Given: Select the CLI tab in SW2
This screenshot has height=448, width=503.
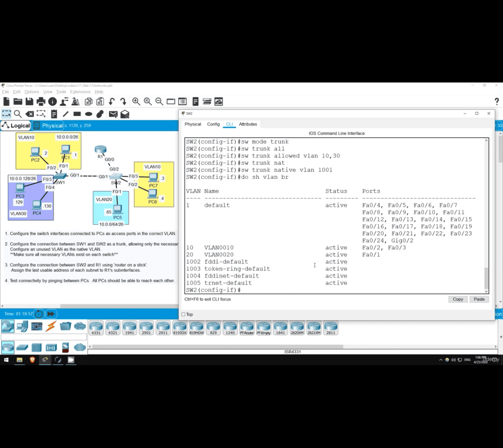Looking at the screenshot, I should (x=230, y=124).
